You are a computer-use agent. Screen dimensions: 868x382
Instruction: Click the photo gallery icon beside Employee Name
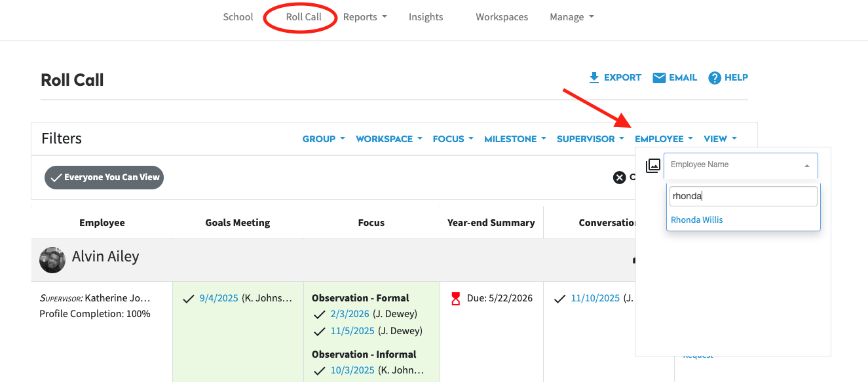[653, 166]
